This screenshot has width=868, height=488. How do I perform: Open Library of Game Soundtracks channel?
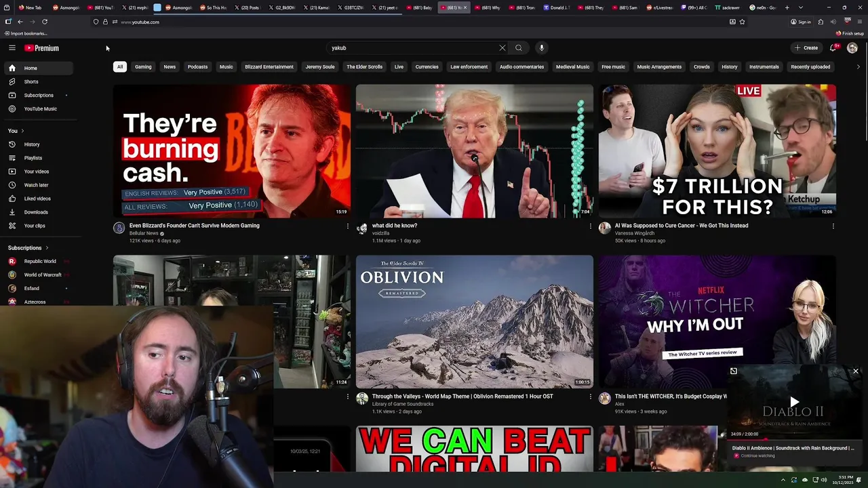pos(403,404)
